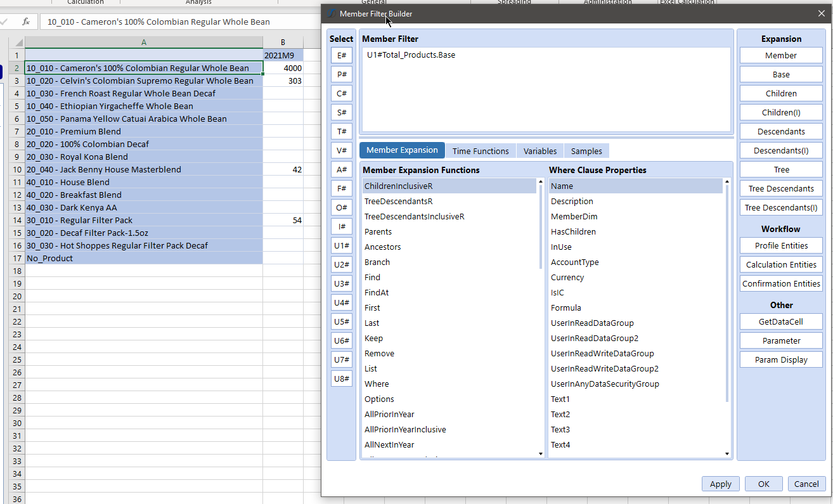Click the E# select button

(342, 55)
